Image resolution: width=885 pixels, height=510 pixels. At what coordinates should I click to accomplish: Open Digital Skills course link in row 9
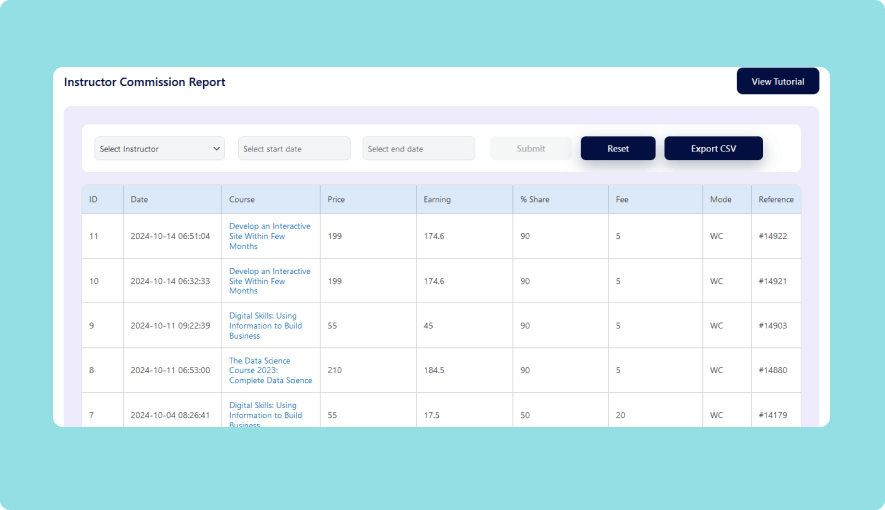[265, 325]
